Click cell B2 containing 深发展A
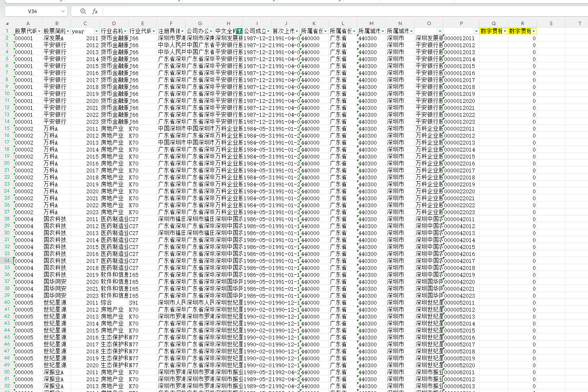Image resolution: width=588 pixels, height=392 pixels. click(x=56, y=38)
